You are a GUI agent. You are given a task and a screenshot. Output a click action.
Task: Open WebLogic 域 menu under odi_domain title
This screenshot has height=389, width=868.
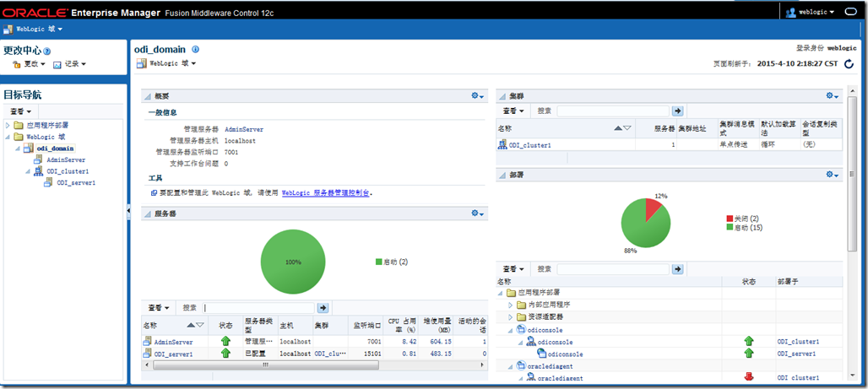click(173, 63)
